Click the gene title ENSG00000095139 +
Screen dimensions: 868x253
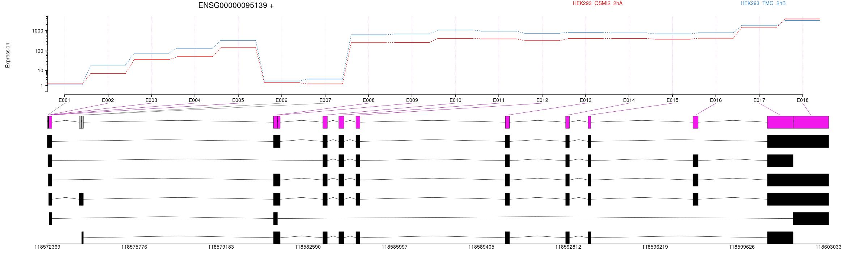[236, 5]
